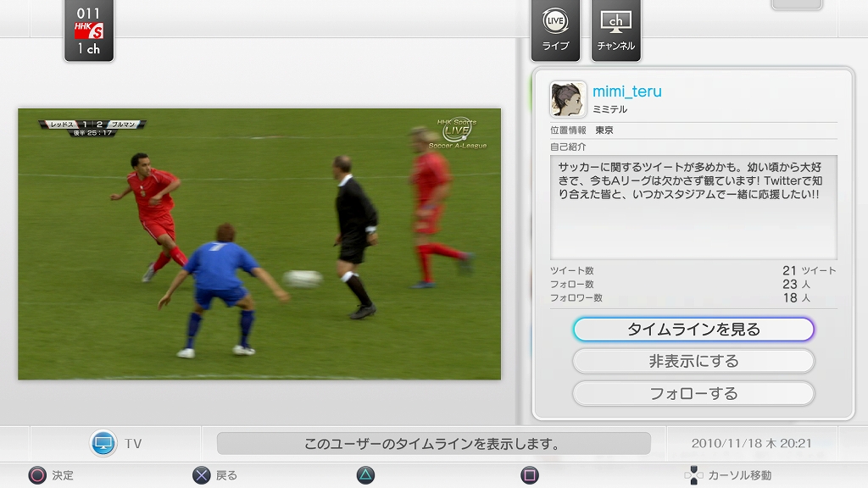
Task: Click the ミミテル display name
Action: (x=610, y=109)
